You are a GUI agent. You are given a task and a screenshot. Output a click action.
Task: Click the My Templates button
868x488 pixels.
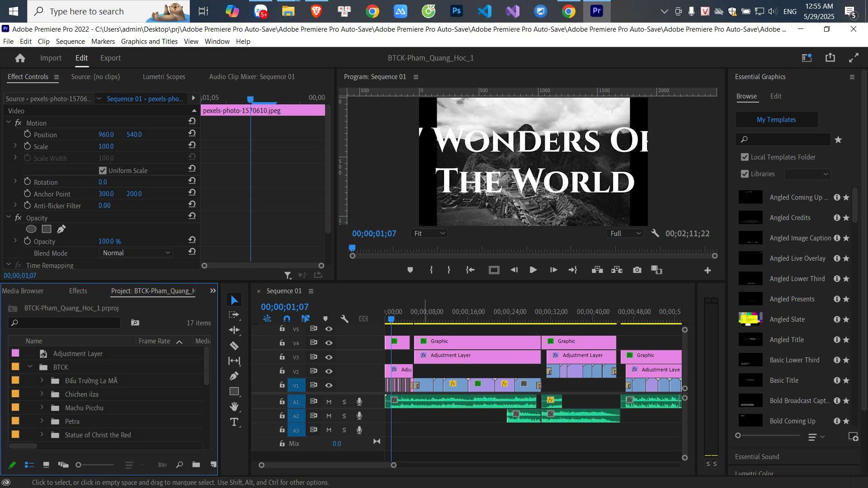pos(776,120)
